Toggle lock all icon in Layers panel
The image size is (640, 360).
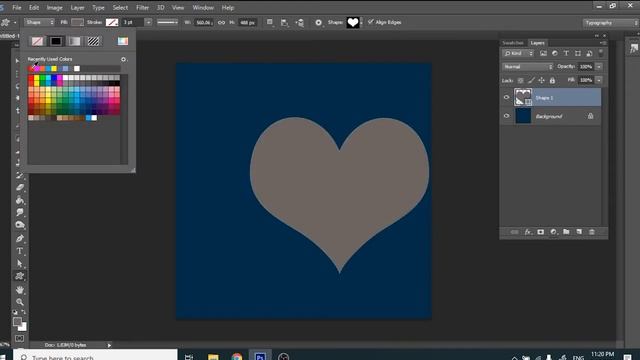(x=552, y=80)
